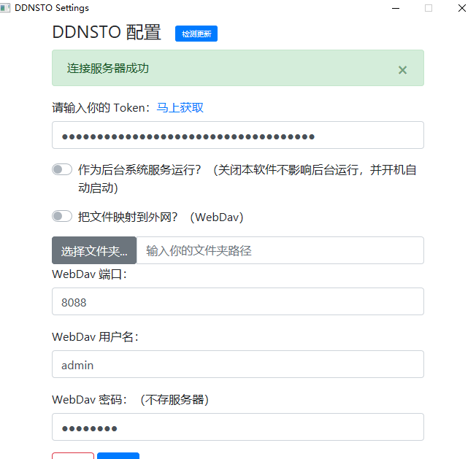Open the 马上获取 token link
The height and width of the screenshot is (459, 476).
point(180,108)
